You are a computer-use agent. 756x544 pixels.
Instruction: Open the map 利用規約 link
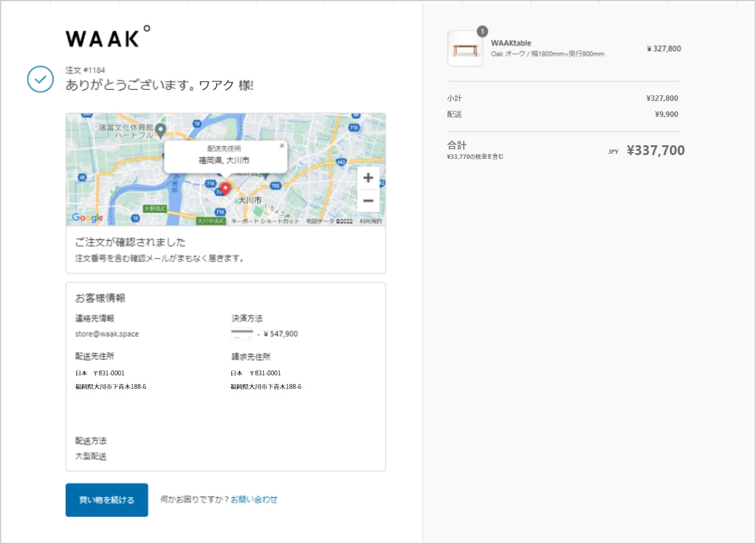coord(371,222)
